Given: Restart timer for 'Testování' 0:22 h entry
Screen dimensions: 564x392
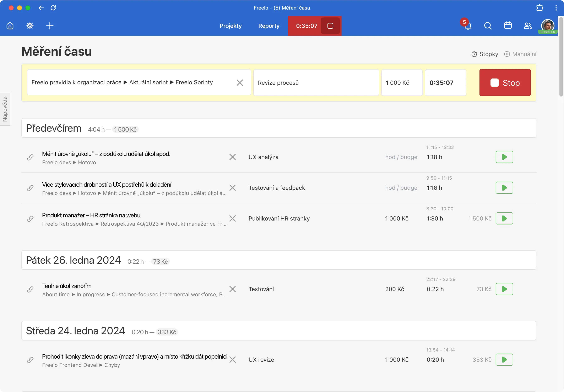Looking at the screenshot, I should (x=504, y=289).
